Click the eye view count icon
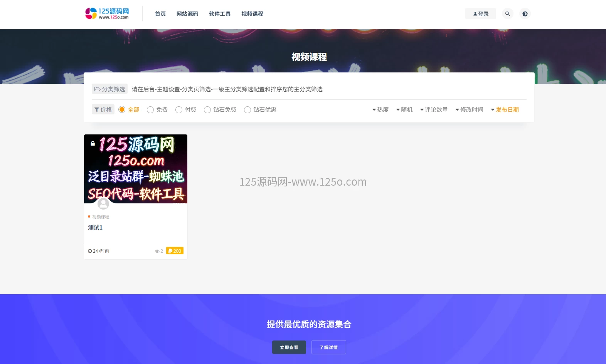This screenshot has height=364, width=606. tap(157, 251)
